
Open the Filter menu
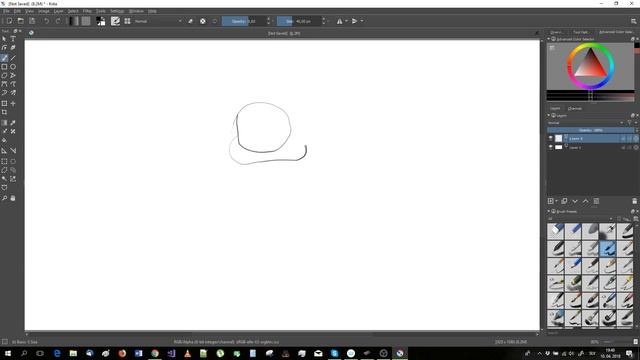[87, 11]
